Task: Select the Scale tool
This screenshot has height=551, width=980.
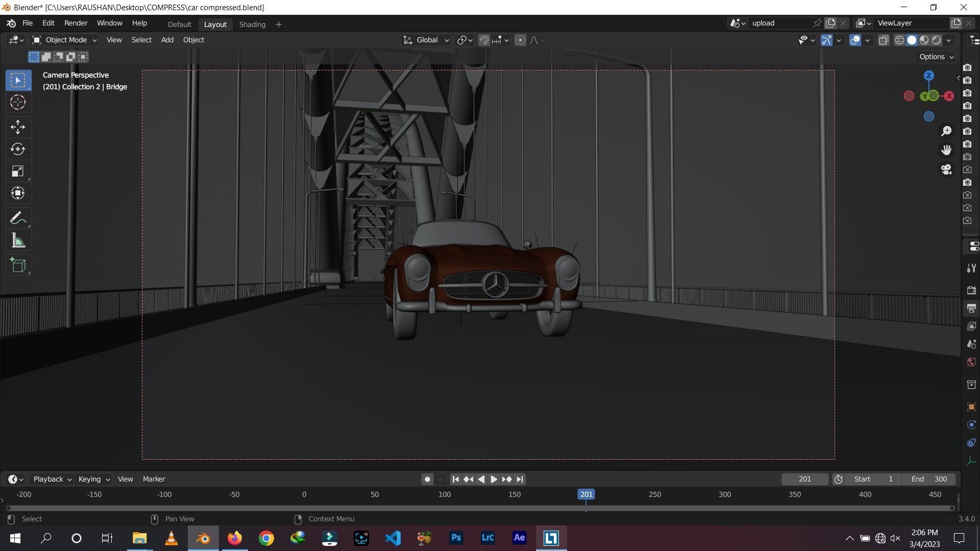Action: [x=18, y=171]
